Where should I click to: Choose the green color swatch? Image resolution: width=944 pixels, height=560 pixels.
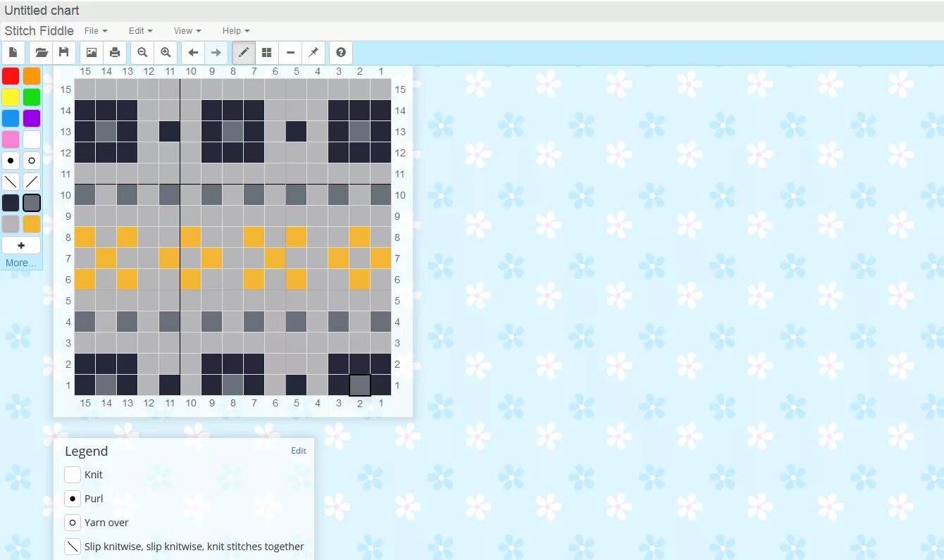tap(32, 97)
